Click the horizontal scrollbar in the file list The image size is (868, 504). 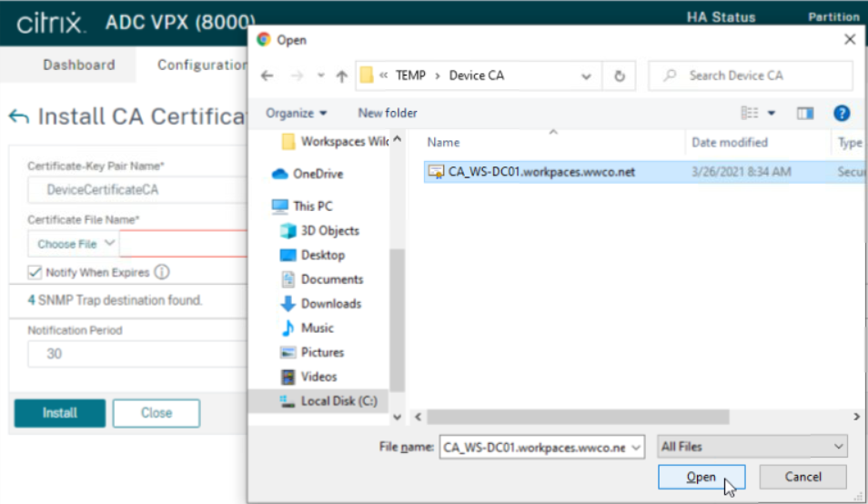pyautogui.click(x=578, y=417)
